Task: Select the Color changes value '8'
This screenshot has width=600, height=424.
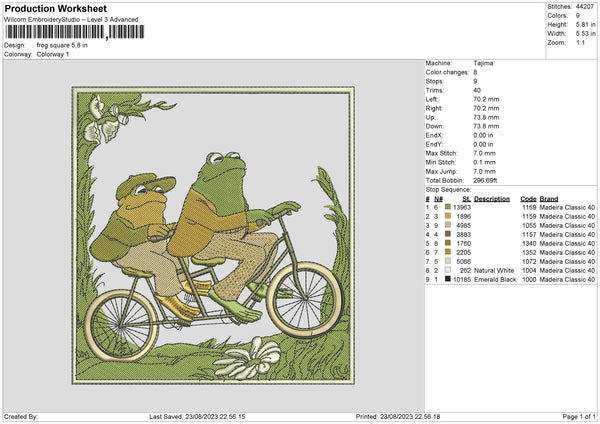Action: pyautogui.click(x=475, y=72)
